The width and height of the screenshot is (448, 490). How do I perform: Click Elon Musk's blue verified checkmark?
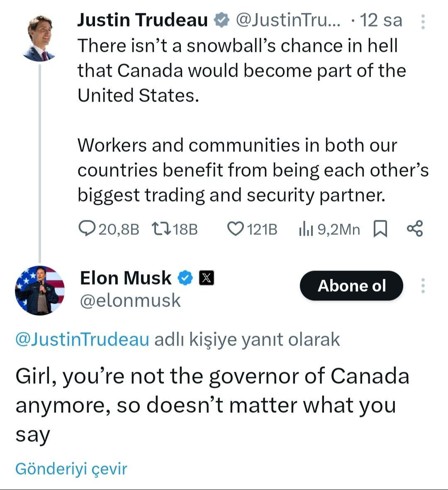point(186,278)
